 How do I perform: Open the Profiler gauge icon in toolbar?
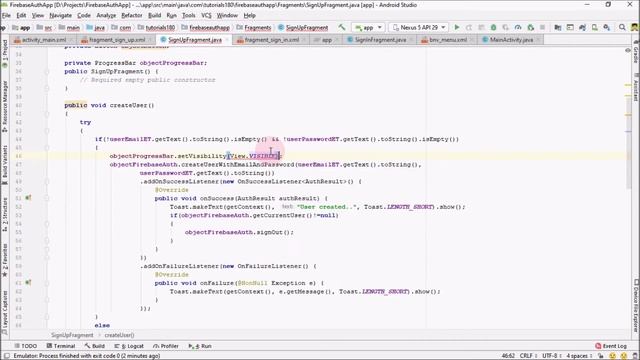[518, 27]
